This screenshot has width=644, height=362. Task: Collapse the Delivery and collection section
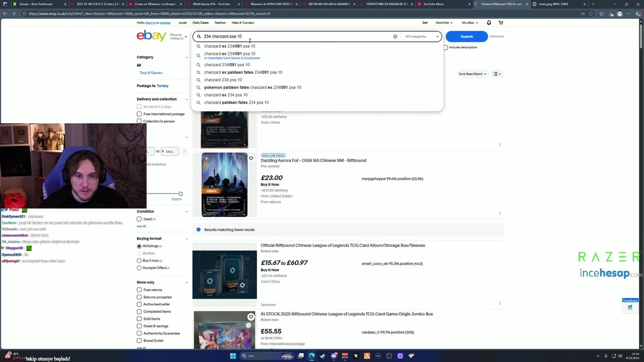click(187, 99)
